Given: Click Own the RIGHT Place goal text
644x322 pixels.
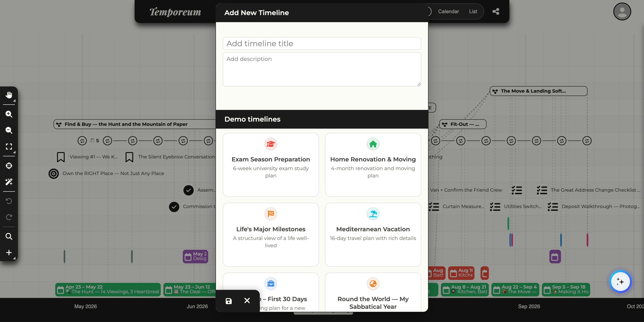Looking at the screenshot, I should pyautogui.click(x=113, y=174).
